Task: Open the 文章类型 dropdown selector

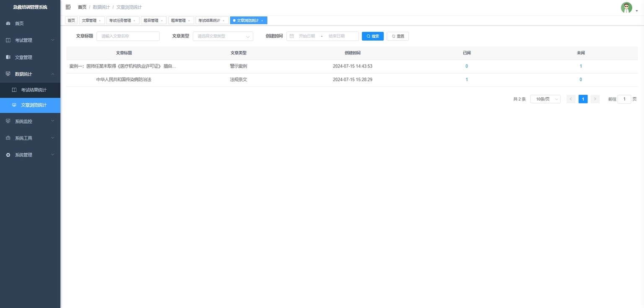Action: 223,36
